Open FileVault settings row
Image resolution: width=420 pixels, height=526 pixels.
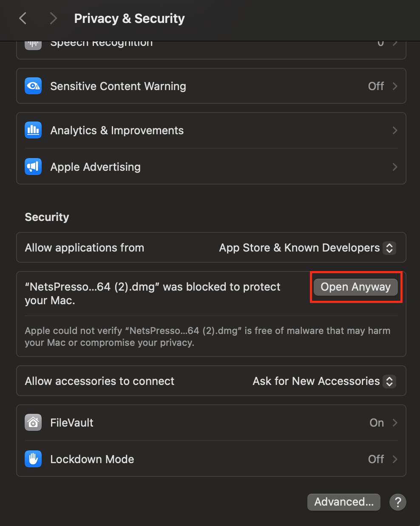point(211,423)
